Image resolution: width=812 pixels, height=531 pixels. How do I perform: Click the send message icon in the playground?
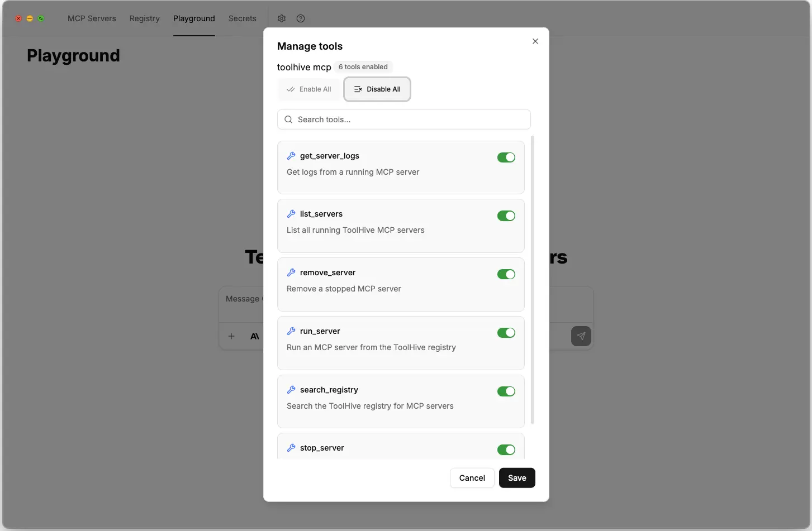[581, 336]
